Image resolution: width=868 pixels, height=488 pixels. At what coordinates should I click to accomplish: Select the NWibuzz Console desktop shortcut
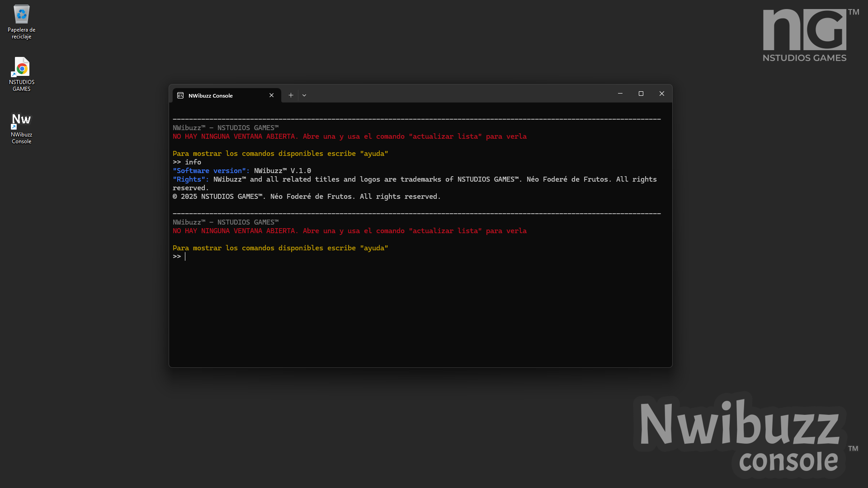point(21,128)
